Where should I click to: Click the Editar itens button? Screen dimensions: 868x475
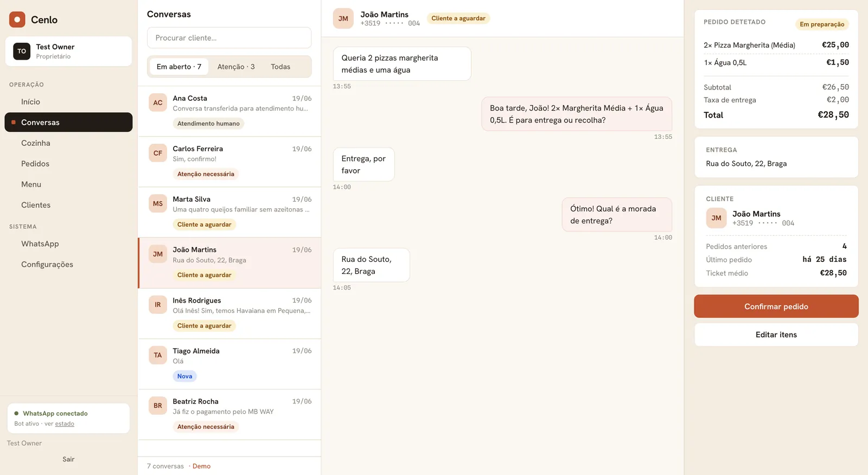[776, 335]
